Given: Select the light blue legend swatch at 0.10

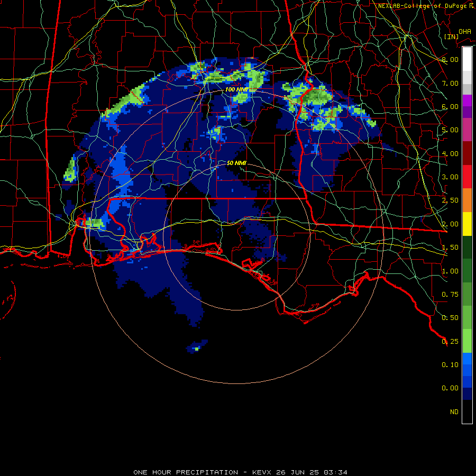Looking at the screenshot, I should pyautogui.click(x=467, y=359).
